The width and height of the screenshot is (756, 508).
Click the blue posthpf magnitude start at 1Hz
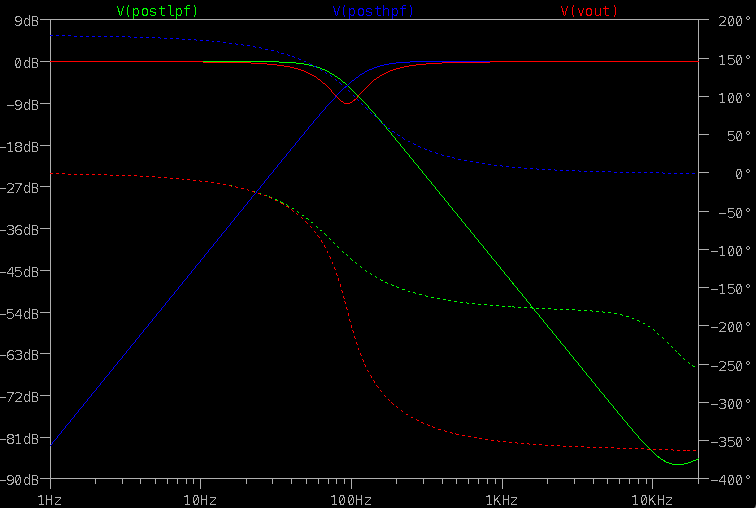click(x=51, y=445)
